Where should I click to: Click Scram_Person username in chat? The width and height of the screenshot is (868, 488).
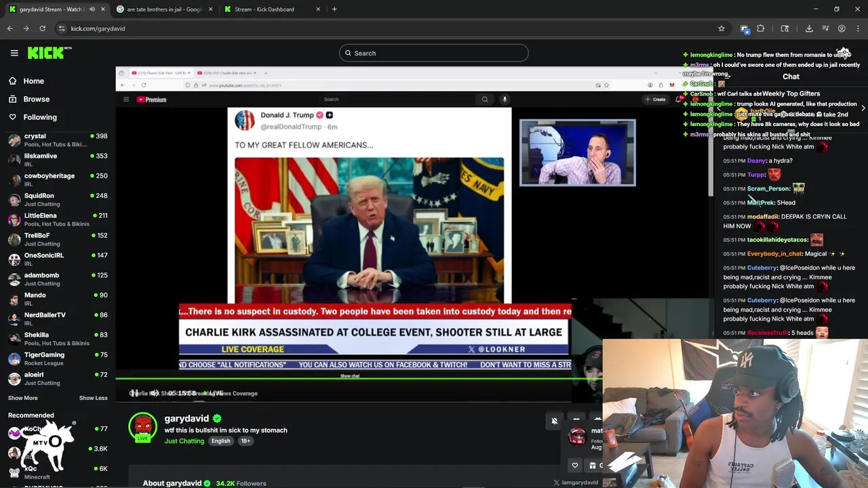(768, 189)
